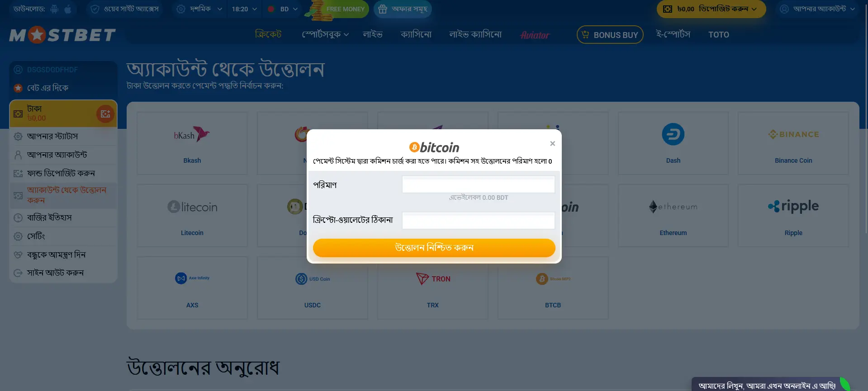Pick the TRON TRX payment tile
Viewport: 868px width, 391px height.
(433, 288)
